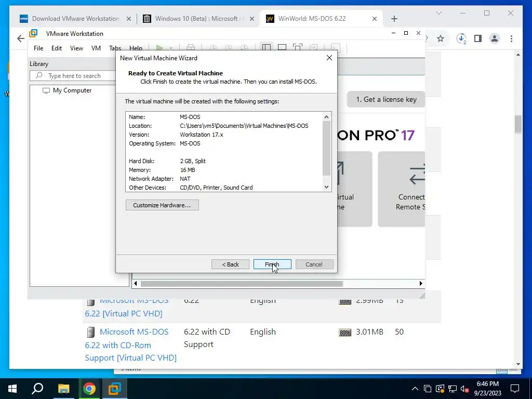Open the Edit menu in VMware Workstation
The width and height of the screenshot is (532, 399).
56,48
